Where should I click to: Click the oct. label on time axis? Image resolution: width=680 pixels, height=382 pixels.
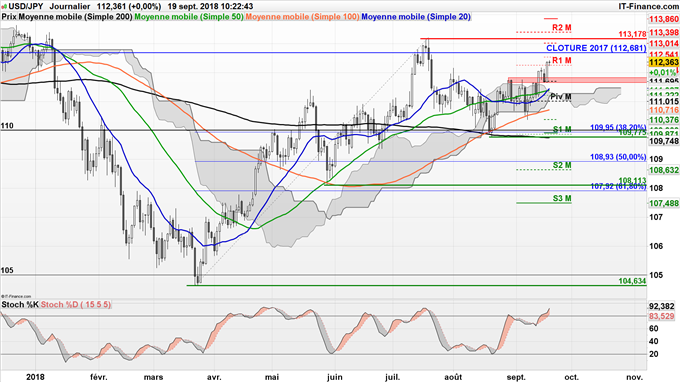coord(572,377)
